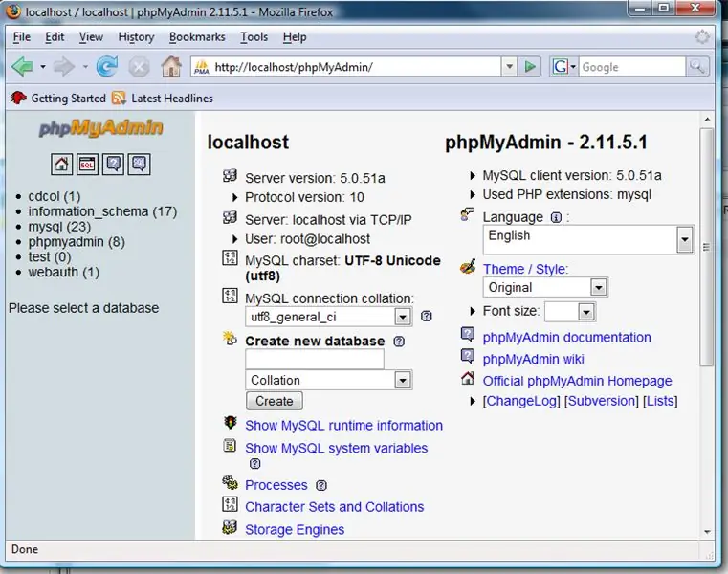Open the URL bar history dropdown arrow

point(509,66)
